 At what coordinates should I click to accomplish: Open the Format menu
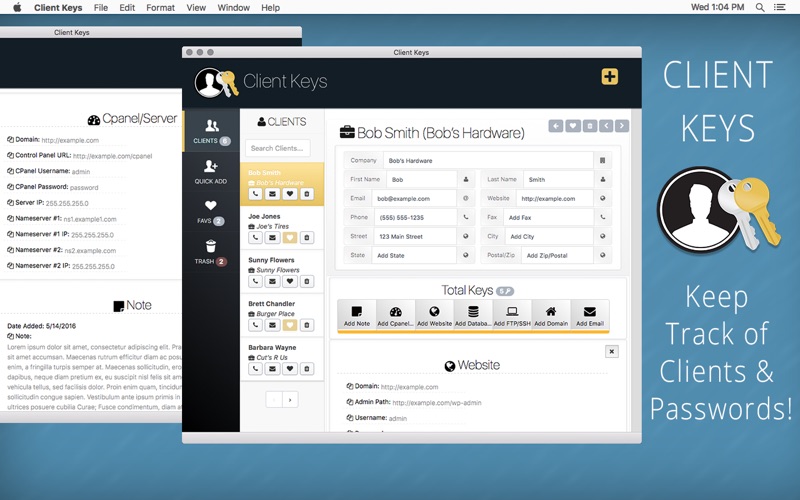pyautogui.click(x=160, y=8)
